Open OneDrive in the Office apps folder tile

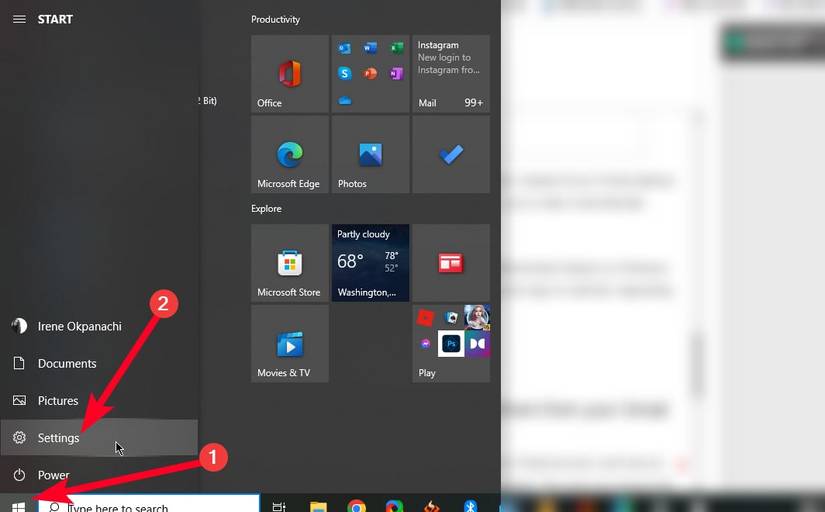tap(345, 100)
